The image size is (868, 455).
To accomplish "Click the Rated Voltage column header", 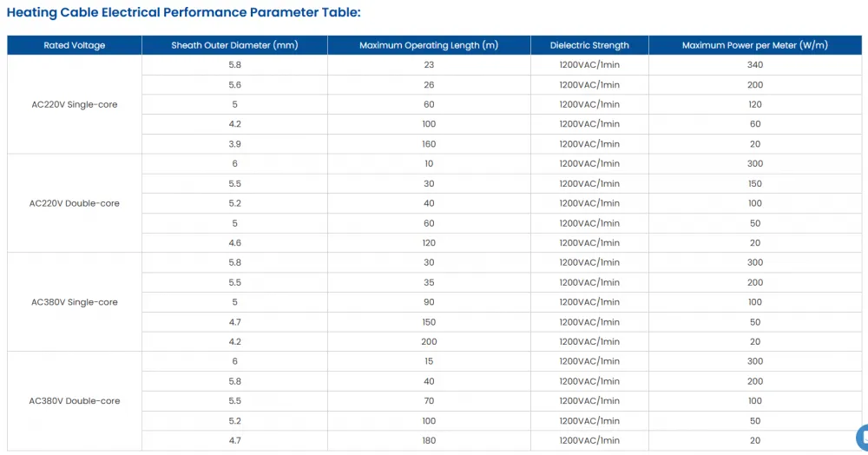I will (x=74, y=45).
